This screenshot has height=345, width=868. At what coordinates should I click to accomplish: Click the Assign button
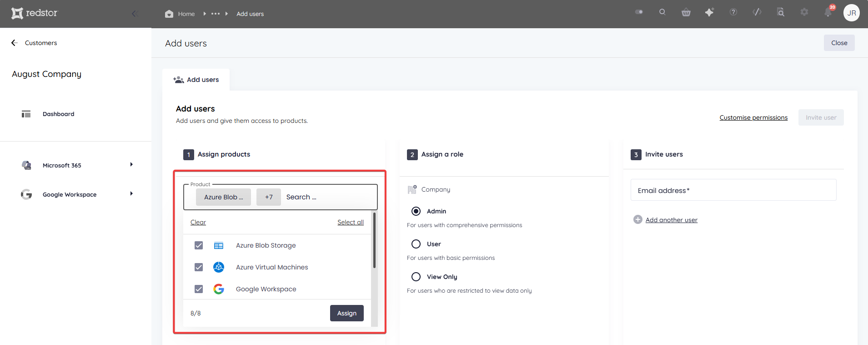347,313
